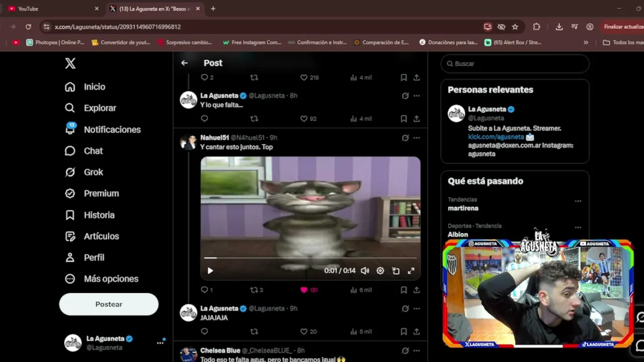Enter fullscreen on the cat video

411,270
